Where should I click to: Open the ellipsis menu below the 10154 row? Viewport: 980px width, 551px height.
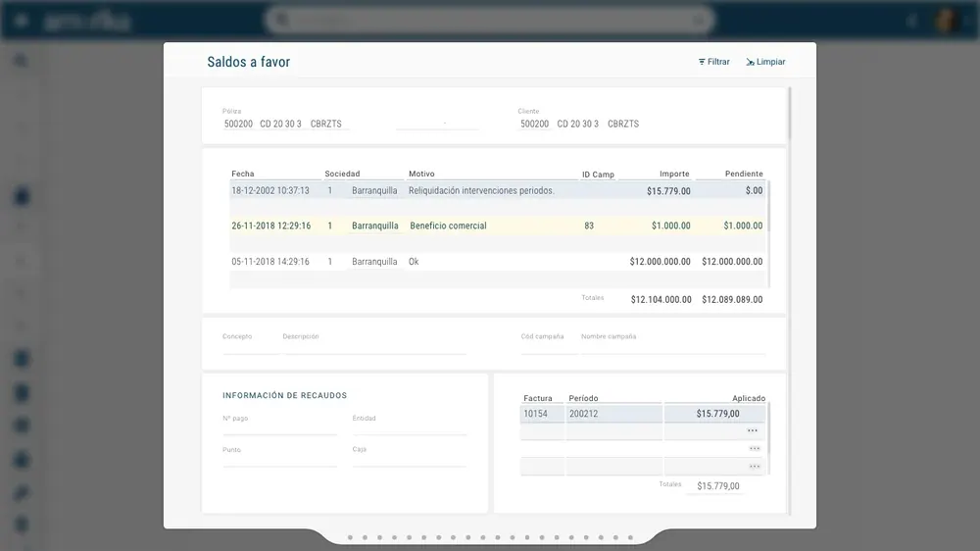tap(753, 430)
